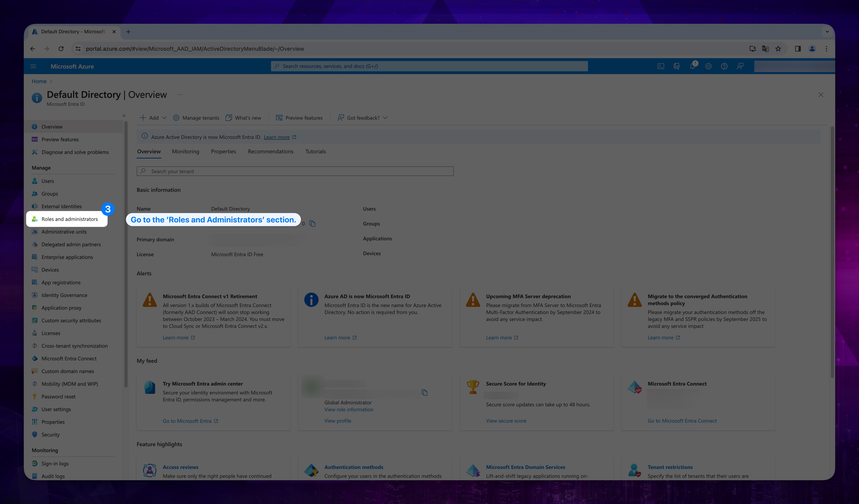Image resolution: width=859 pixels, height=504 pixels.
Task: Open the Access reviews feature highlight
Action: pyautogui.click(x=180, y=467)
